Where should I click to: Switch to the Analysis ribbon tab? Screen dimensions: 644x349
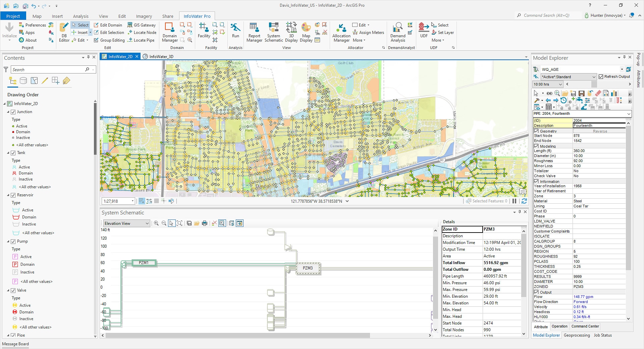pyautogui.click(x=80, y=16)
